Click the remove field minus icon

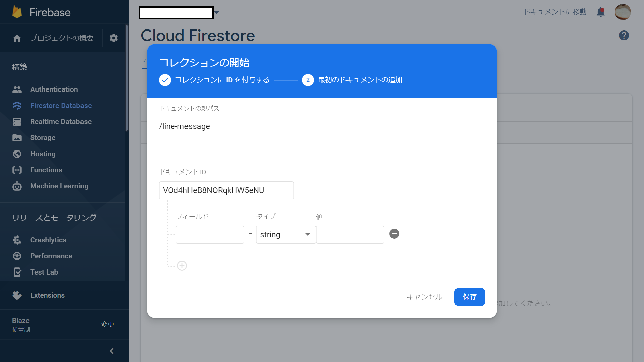(x=394, y=234)
